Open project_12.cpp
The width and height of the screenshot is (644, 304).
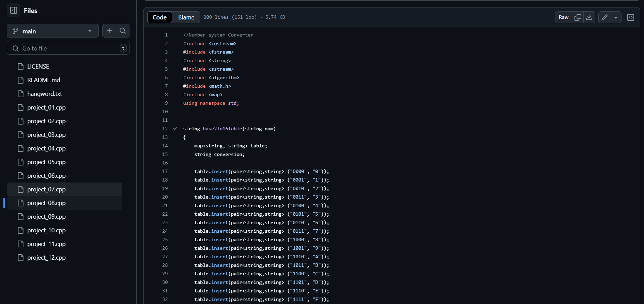[64, 258]
